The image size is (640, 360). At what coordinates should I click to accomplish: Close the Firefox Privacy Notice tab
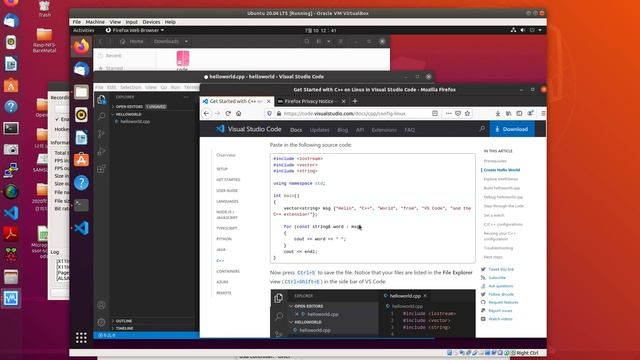coord(343,101)
